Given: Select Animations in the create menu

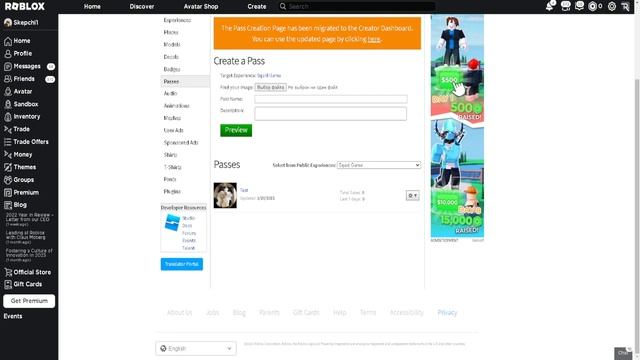Looking at the screenshot, I should click(x=177, y=106).
